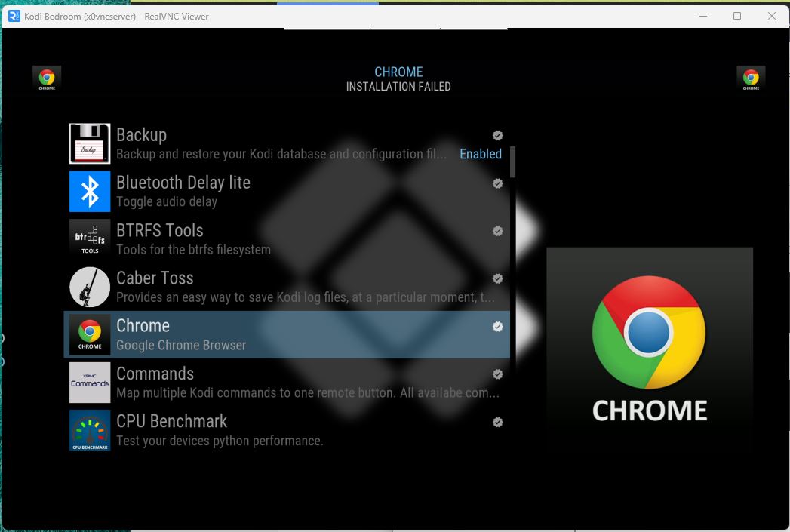Click the Enabled status on Backup
Image resolution: width=790 pixels, height=532 pixels.
(x=481, y=154)
